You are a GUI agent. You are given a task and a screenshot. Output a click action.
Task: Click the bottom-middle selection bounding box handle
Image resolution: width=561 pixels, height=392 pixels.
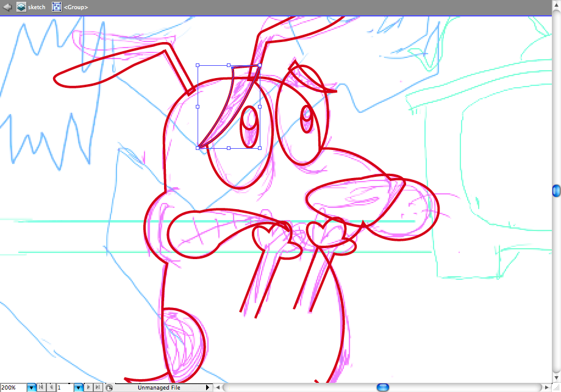pyautogui.click(x=229, y=148)
